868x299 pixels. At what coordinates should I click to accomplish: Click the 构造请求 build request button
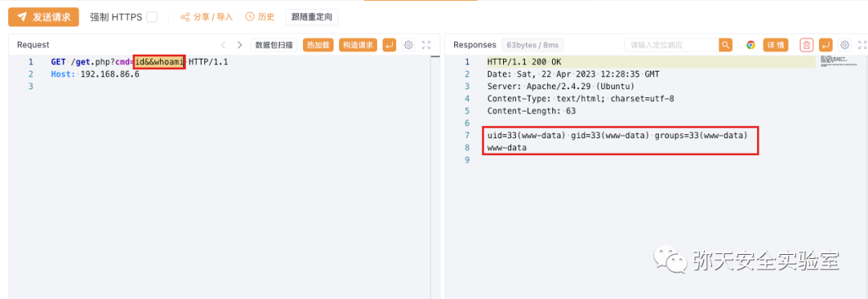pos(358,45)
